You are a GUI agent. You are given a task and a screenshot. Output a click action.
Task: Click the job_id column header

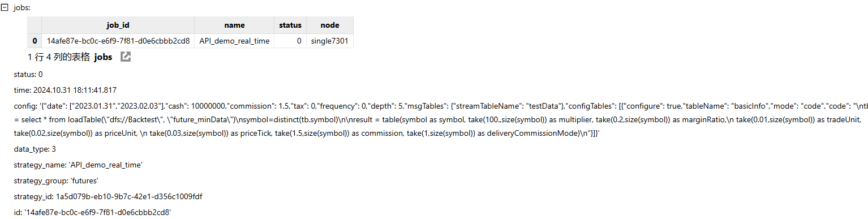[x=118, y=25]
